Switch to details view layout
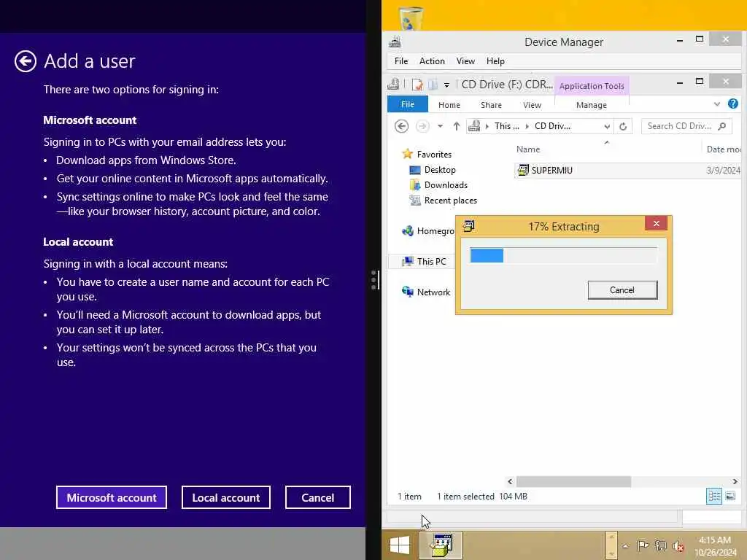 click(713, 496)
